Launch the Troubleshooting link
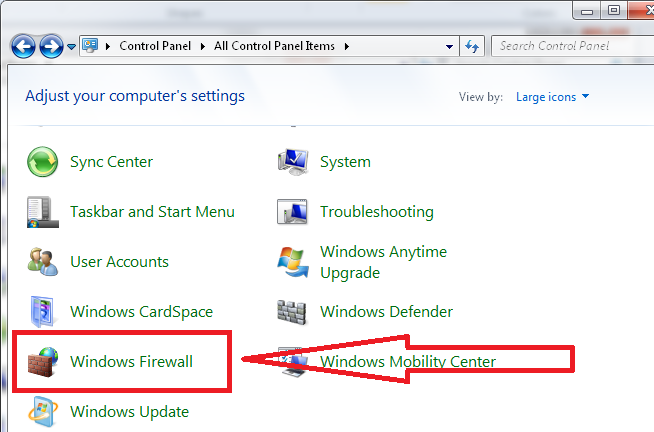 (377, 212)
